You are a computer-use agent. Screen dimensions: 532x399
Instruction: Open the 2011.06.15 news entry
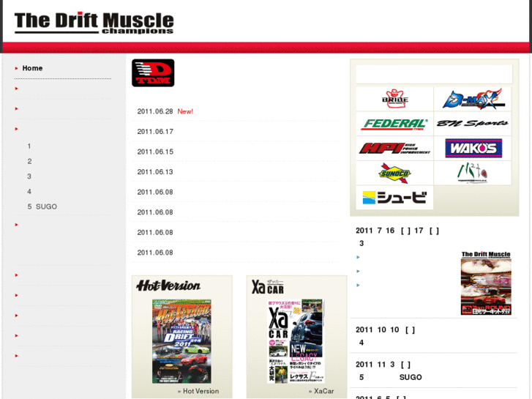155,152
